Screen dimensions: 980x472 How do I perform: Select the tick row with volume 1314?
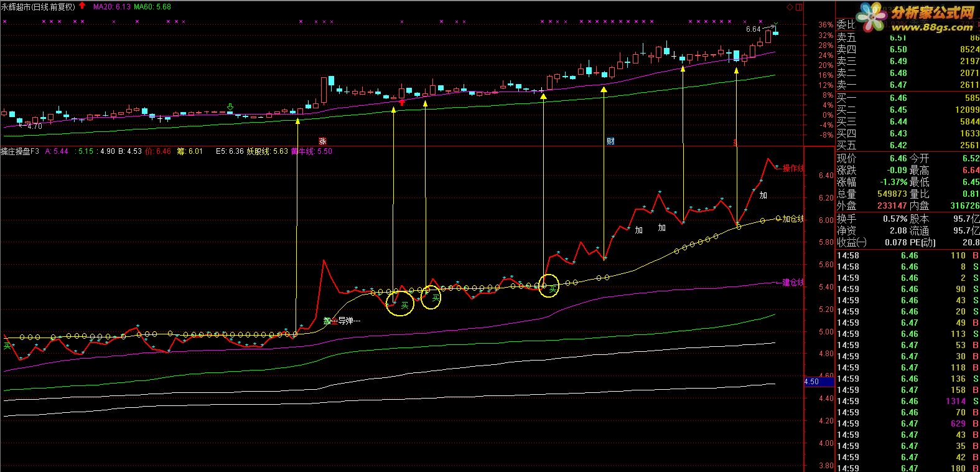(x=908, y=401)
